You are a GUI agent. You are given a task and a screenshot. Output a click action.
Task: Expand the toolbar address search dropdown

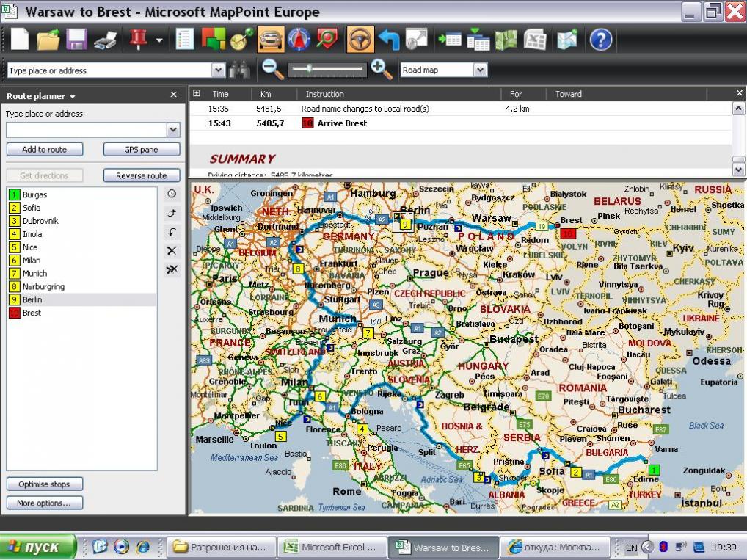click(x=218, y=70)
